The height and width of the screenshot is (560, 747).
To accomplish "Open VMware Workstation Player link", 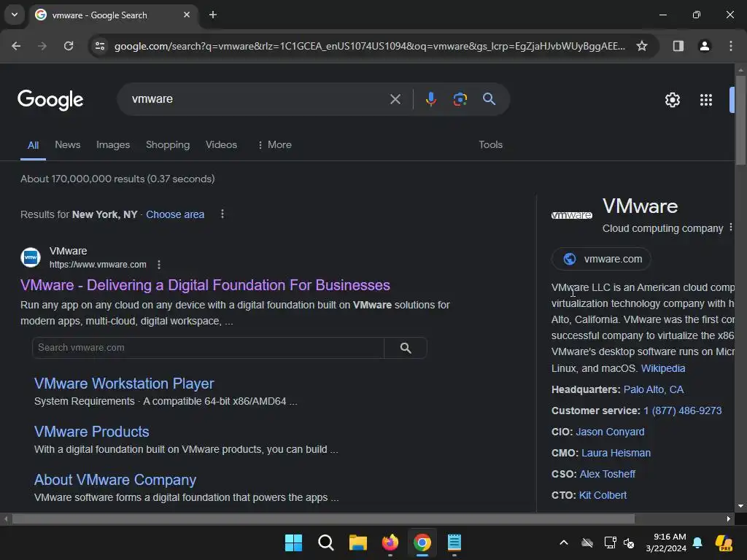I will pos(124,384).
